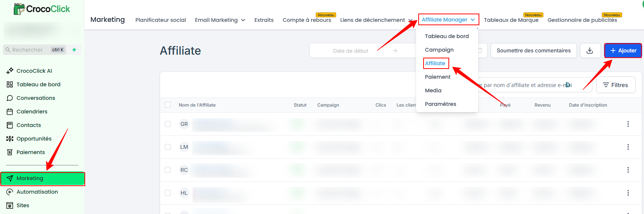Click the Campaign column header

tap(328, 105)
